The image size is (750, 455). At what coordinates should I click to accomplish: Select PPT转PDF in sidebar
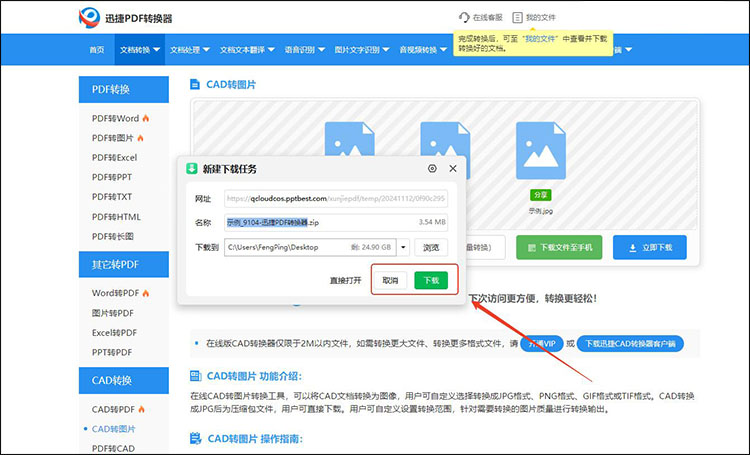click(112, 352)
